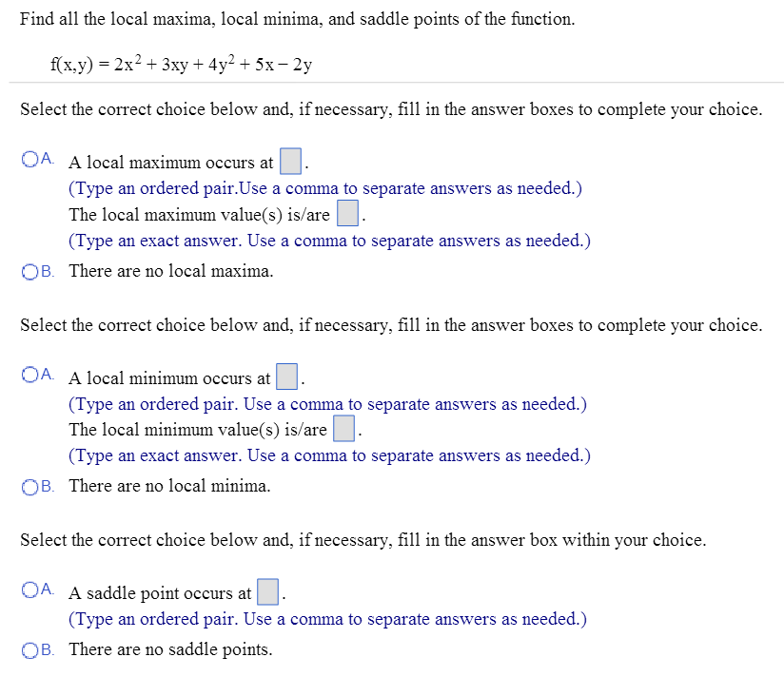Select radio option A for saddle point
Viewport: 784px width, 696px height.
coord(29,591)
